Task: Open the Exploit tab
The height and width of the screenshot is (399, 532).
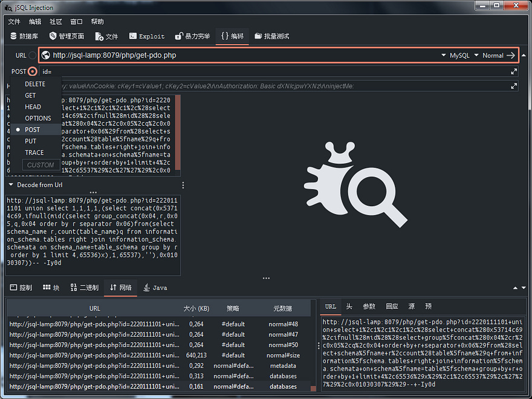Action: click(x=147, y=36)
